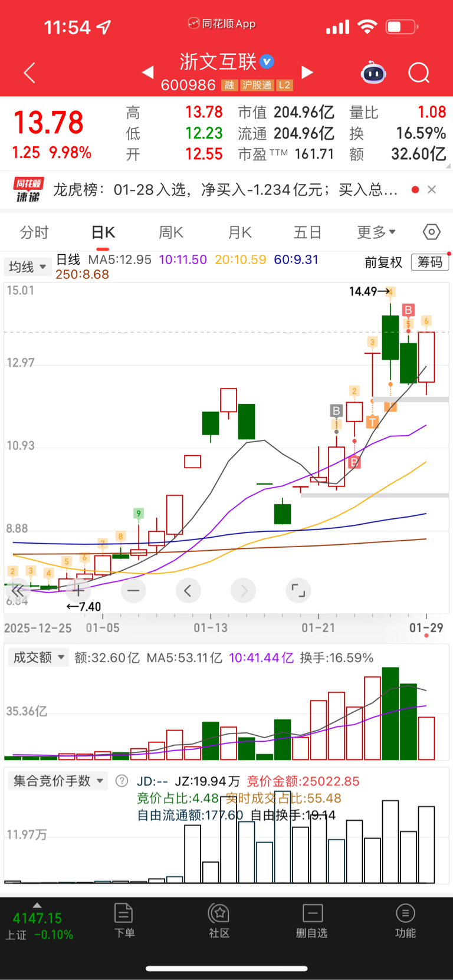
Task: Toggle 前复权 price adjustment
Action: coord(383,262)
